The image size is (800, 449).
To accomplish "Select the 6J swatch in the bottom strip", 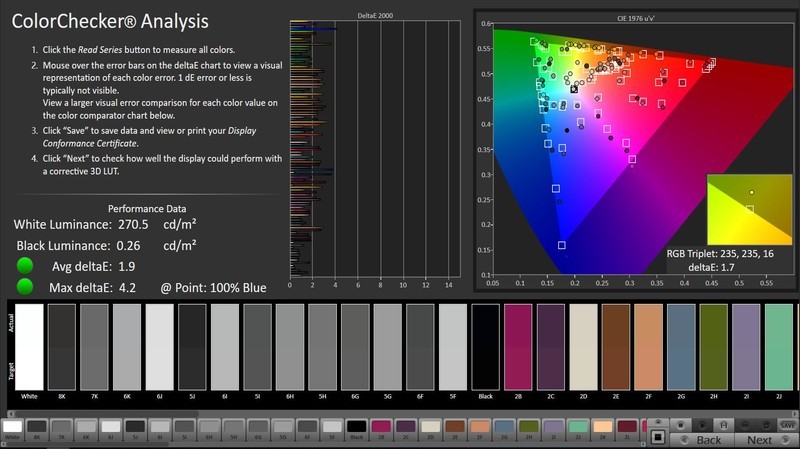I will (110, 427).
